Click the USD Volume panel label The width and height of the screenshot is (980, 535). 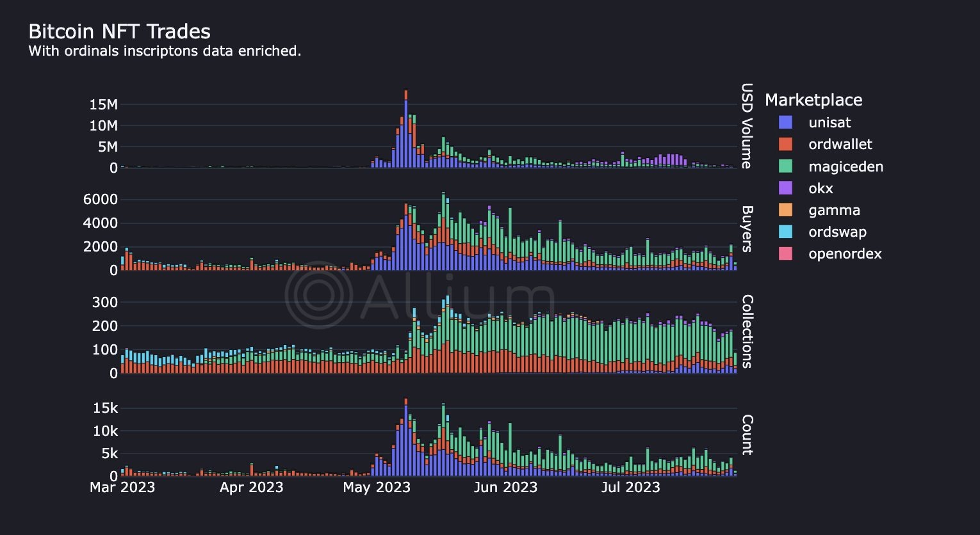746,126
